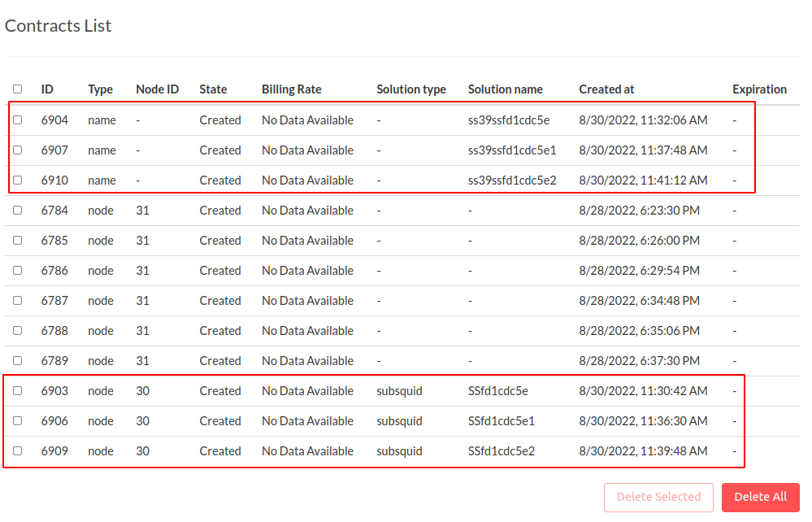This screenshot has height=522, width=812.
Task: Check the last row, contract 6909
Action: 17,450
